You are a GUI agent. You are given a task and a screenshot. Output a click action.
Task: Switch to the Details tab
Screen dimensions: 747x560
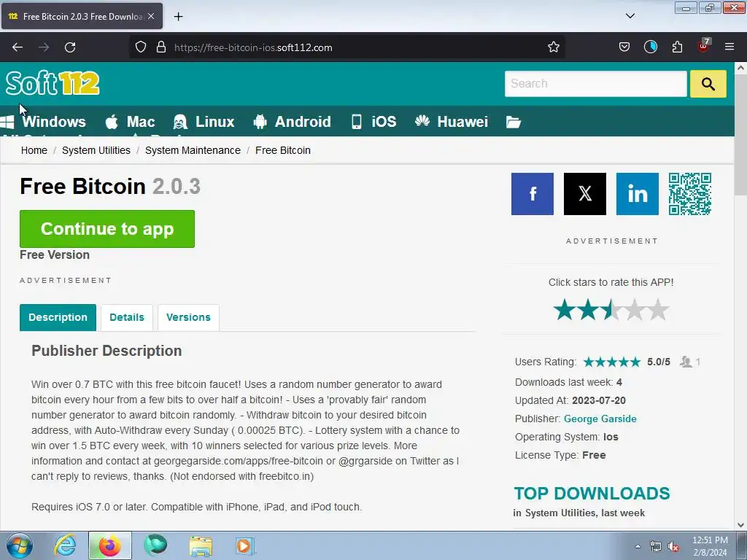127,318
